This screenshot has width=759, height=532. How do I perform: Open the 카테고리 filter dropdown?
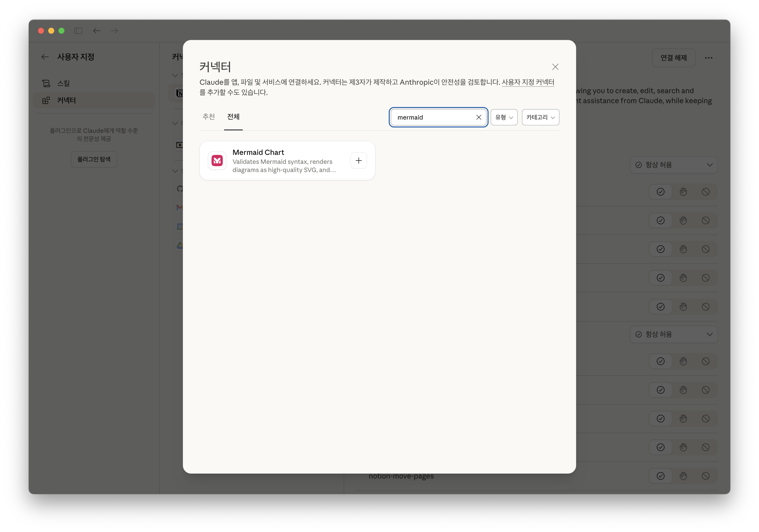pos(540,117)
